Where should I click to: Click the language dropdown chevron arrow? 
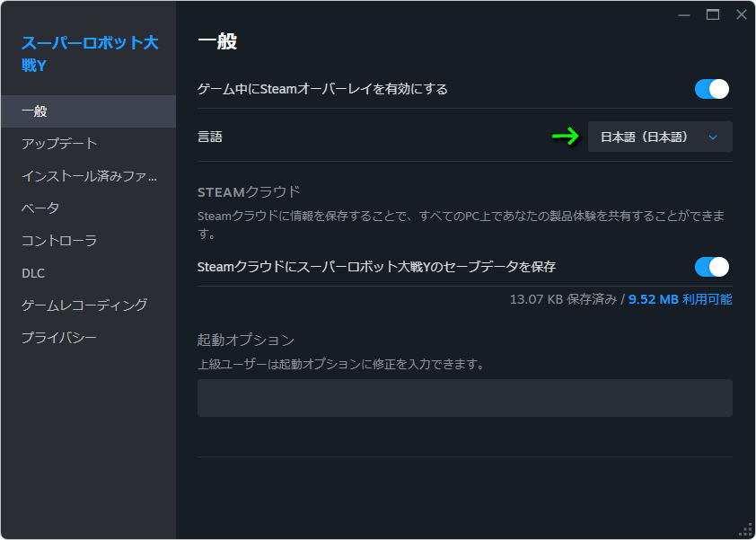[713, 137]
